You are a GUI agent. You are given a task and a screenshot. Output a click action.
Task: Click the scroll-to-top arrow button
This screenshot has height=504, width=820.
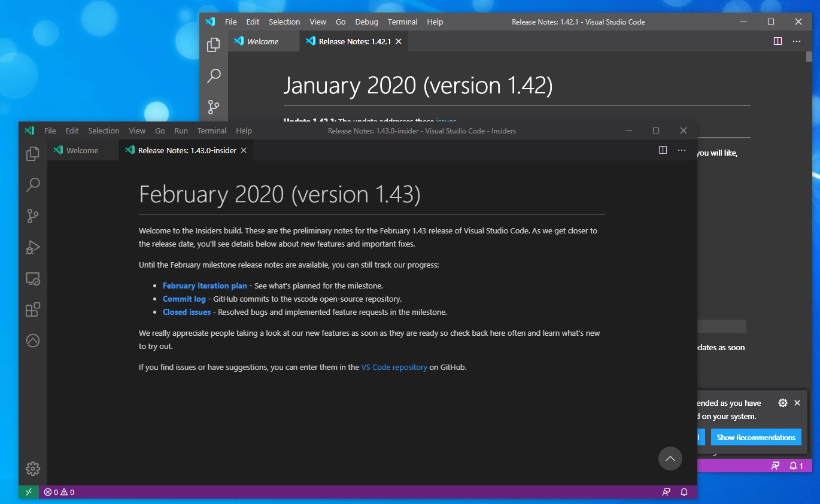coord(670,459)
